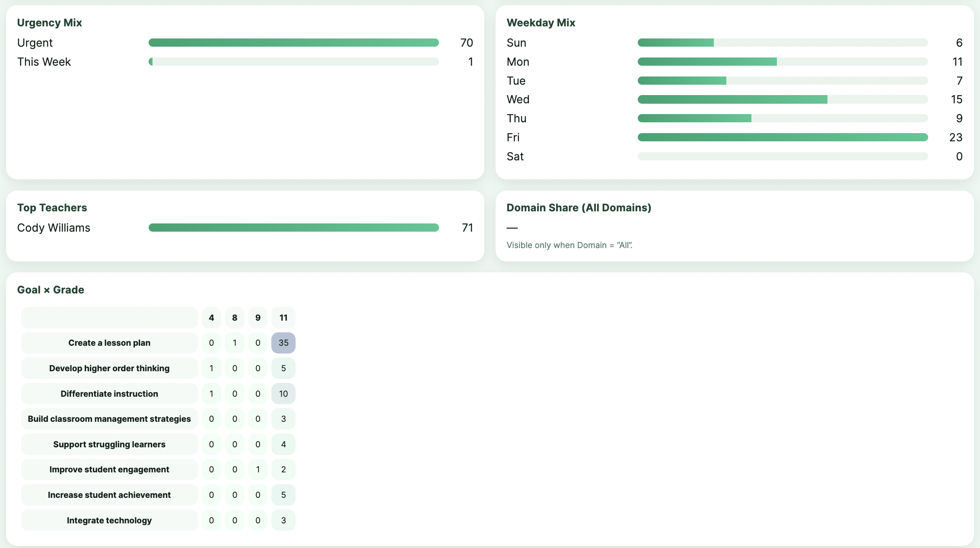
Task: Click the Urgent progress bar
Action: point(293,43)
